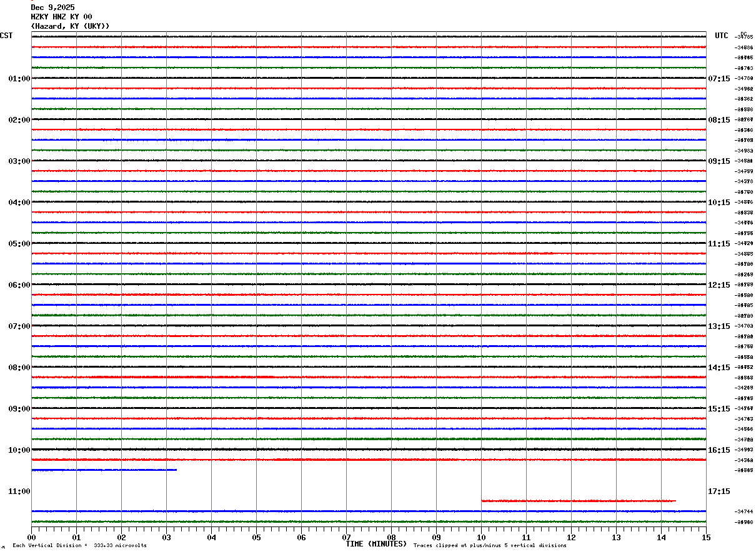Click the DC offset column header
This screenshot has width=756, height=554.
744,34
